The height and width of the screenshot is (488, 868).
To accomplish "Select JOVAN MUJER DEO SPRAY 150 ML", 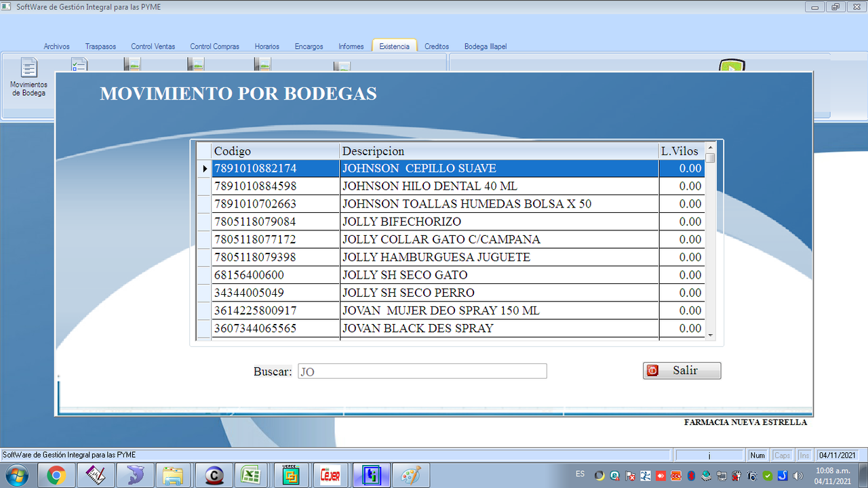I will (450, 310).
